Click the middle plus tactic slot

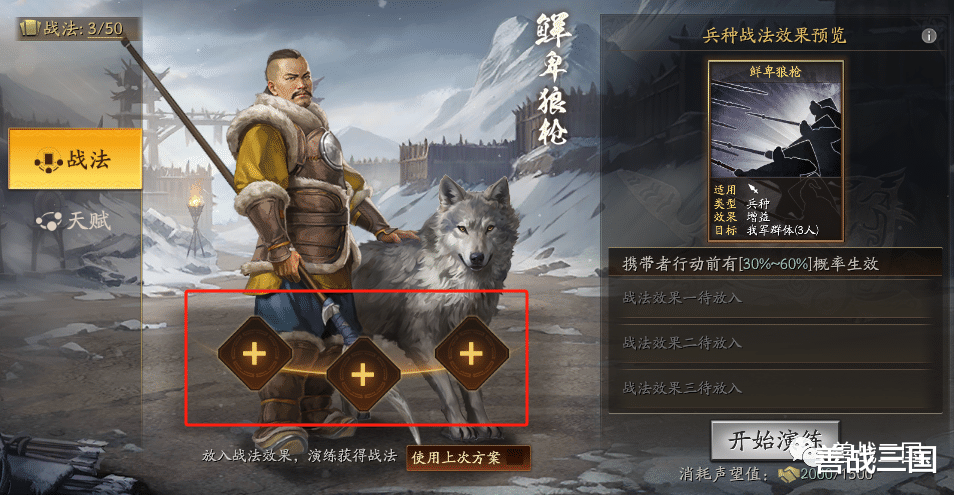(363, 375)
